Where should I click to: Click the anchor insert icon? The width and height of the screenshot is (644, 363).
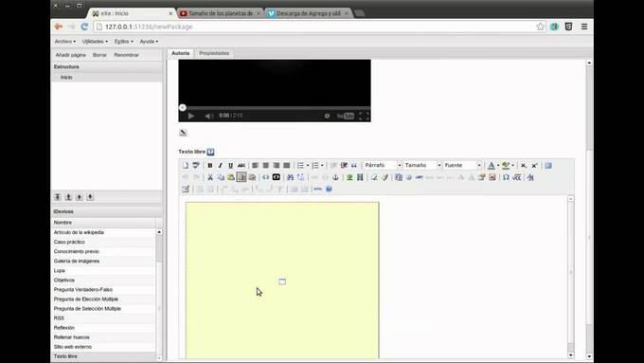click(x=335, y=177)
